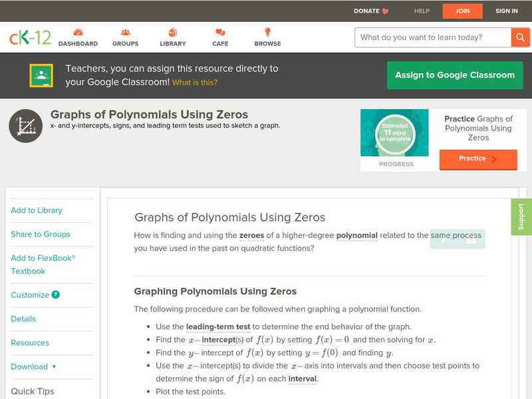532x399 pixels.
Task: Select the GROUPS nav label
Action: click(126, 43)
